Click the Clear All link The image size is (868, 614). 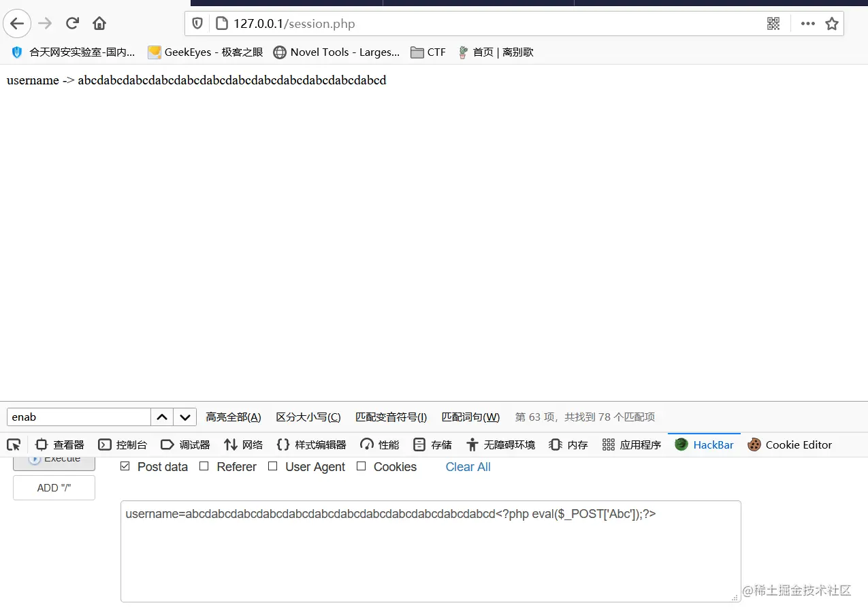(468, 467)
